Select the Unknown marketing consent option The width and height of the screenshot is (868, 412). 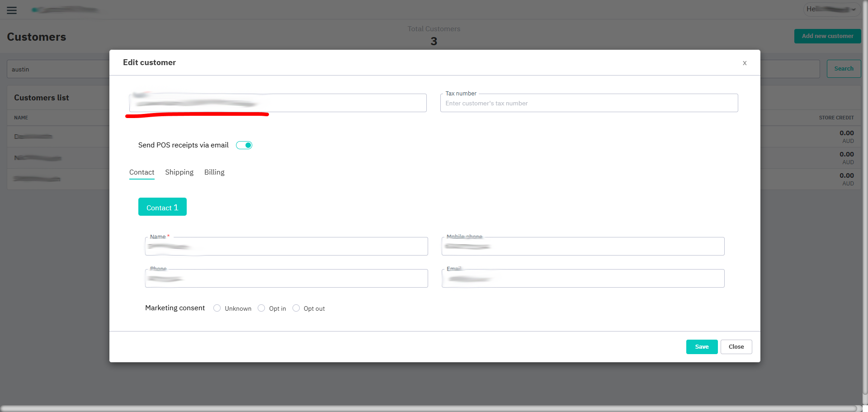click(217, 308)
